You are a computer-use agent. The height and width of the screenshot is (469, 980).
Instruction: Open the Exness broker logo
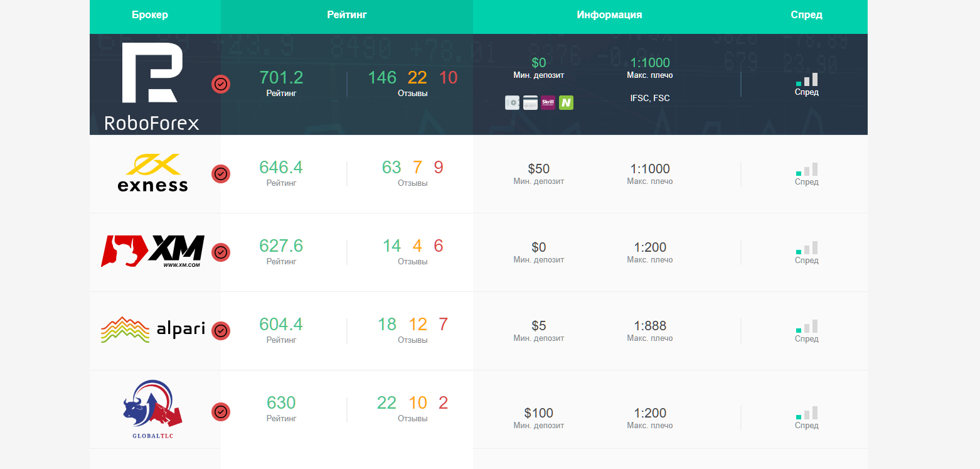point(153,173)
